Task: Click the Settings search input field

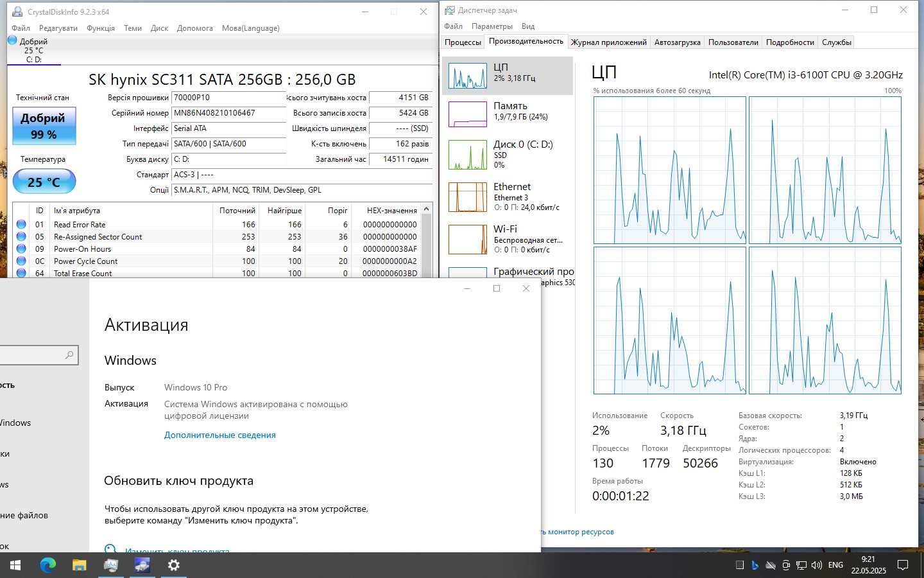Action: pos(38,355)
